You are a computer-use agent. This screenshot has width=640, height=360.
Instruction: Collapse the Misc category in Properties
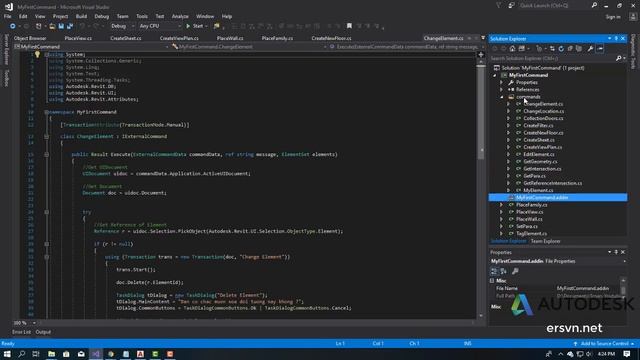492,281
